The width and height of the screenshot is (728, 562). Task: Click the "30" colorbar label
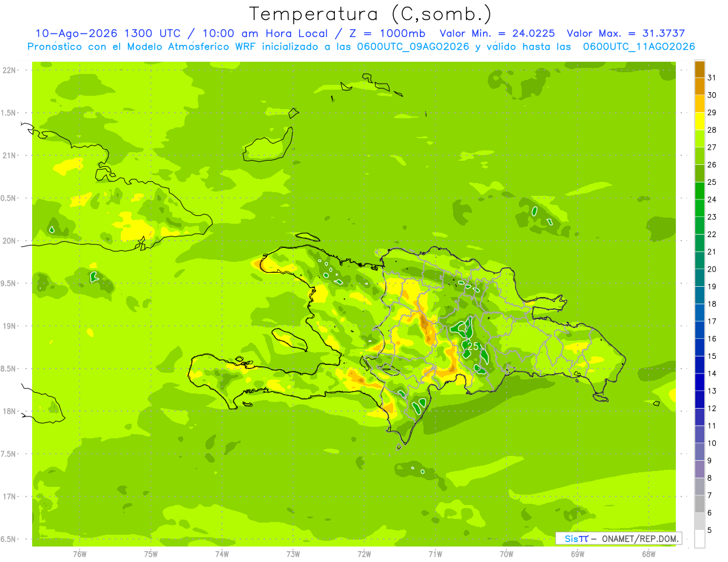pos(712,95)
